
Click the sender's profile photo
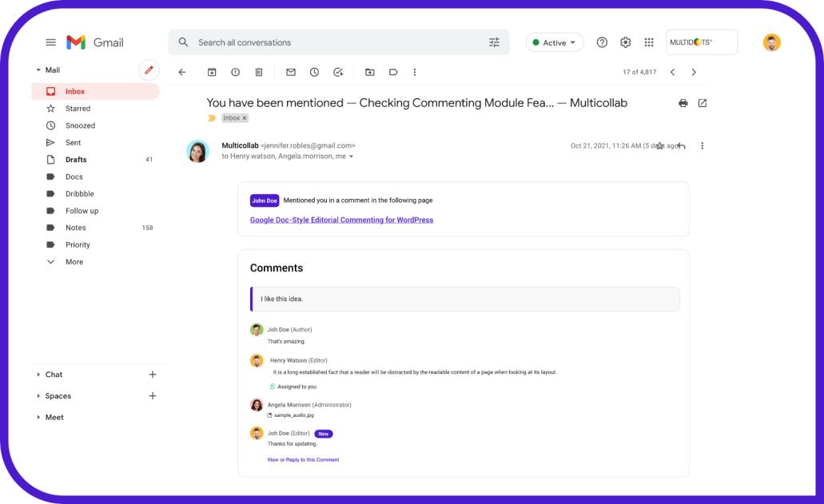pos(197,151)
